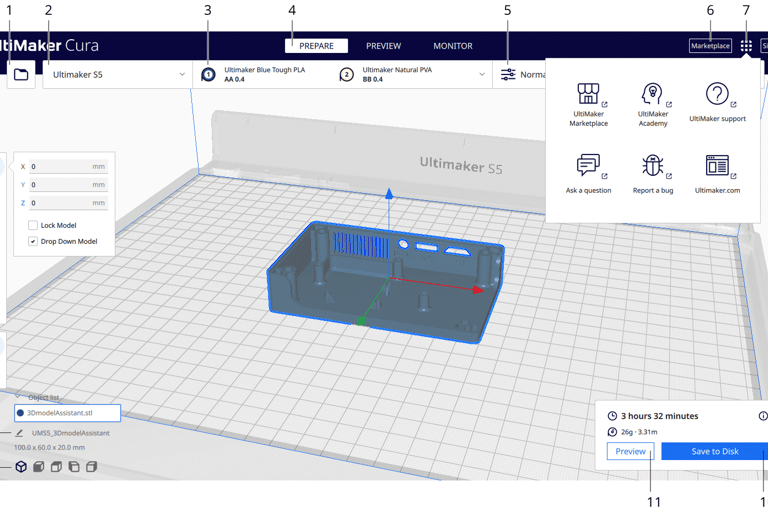Open UltiMaker Academy link
Image resolution: width=768 pixels, height=513 pixels.
(x=653, y=105)
